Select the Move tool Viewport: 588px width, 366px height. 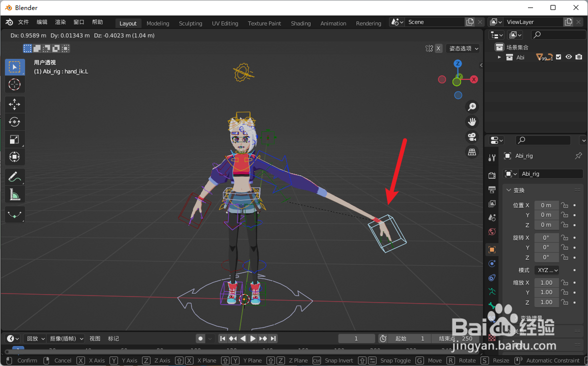pos(14,104)
